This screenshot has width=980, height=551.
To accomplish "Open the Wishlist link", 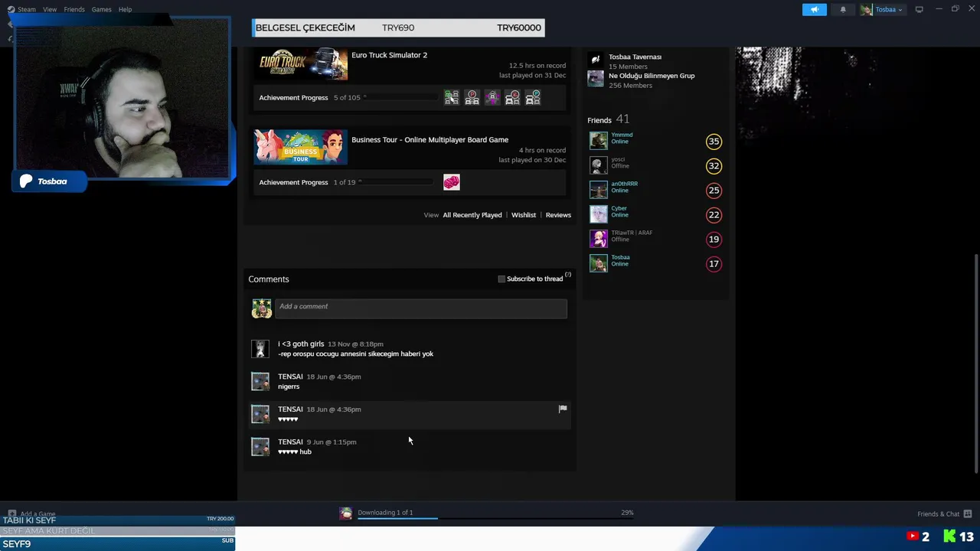I will [x=524, y=215].
